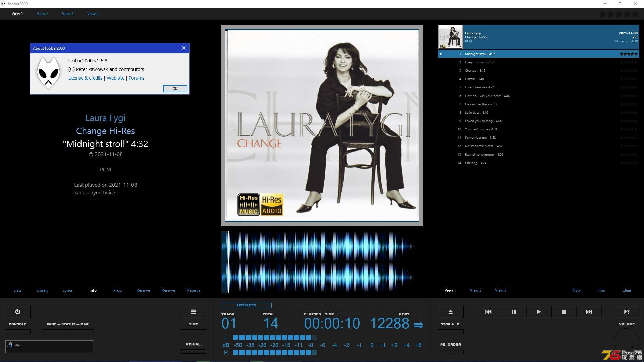Image resolution: width=644 pixels, height=362 pixels.
Task: Open the Prop. panel tab
Action: tap(118, 290)
